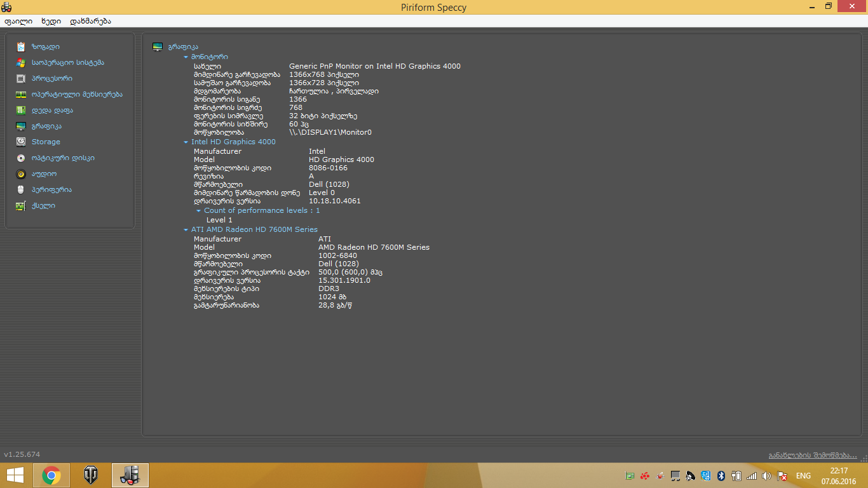Open the ხედი (View) menu
This screenshot has width=868, height=488.
(x=51, y=21)
